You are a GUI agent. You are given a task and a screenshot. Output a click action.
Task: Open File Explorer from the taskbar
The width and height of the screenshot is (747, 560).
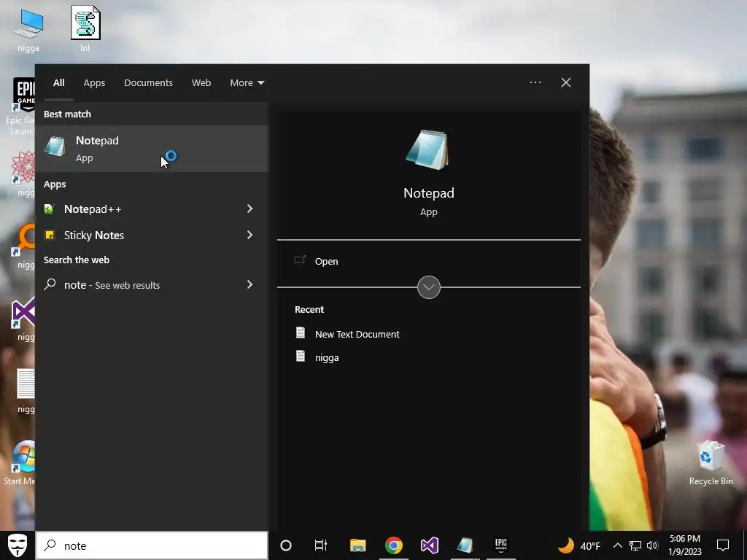pos(357,545)
